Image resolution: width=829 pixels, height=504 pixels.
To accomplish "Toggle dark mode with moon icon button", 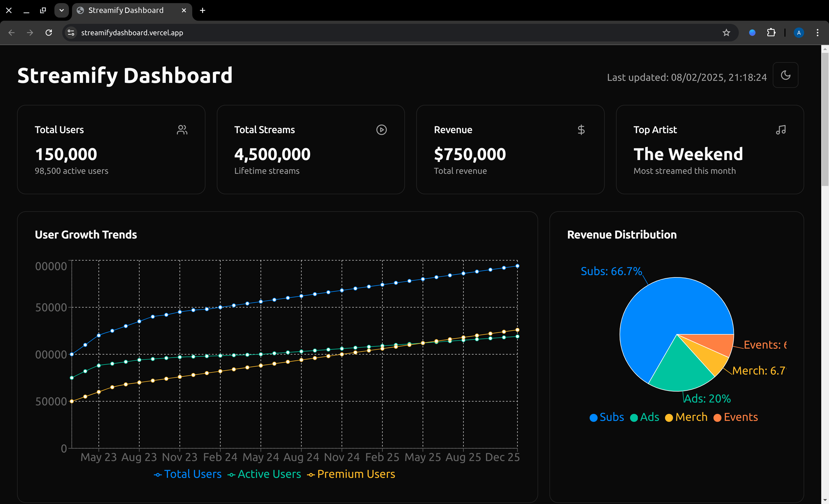I will [x=785, y=75].
